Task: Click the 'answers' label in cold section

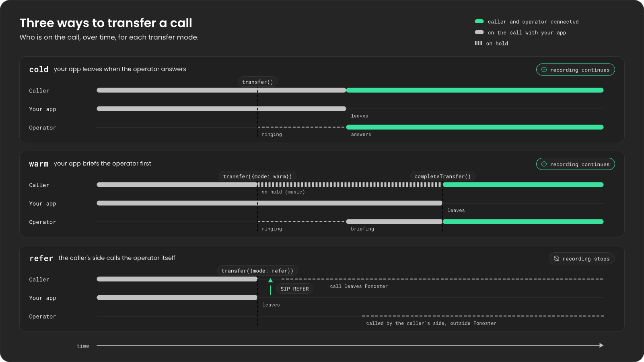Action: [x=361, y=135]
